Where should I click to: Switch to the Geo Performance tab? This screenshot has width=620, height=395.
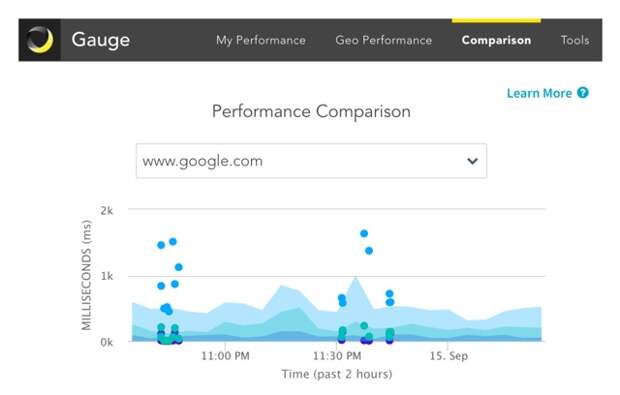coord(384,40)
